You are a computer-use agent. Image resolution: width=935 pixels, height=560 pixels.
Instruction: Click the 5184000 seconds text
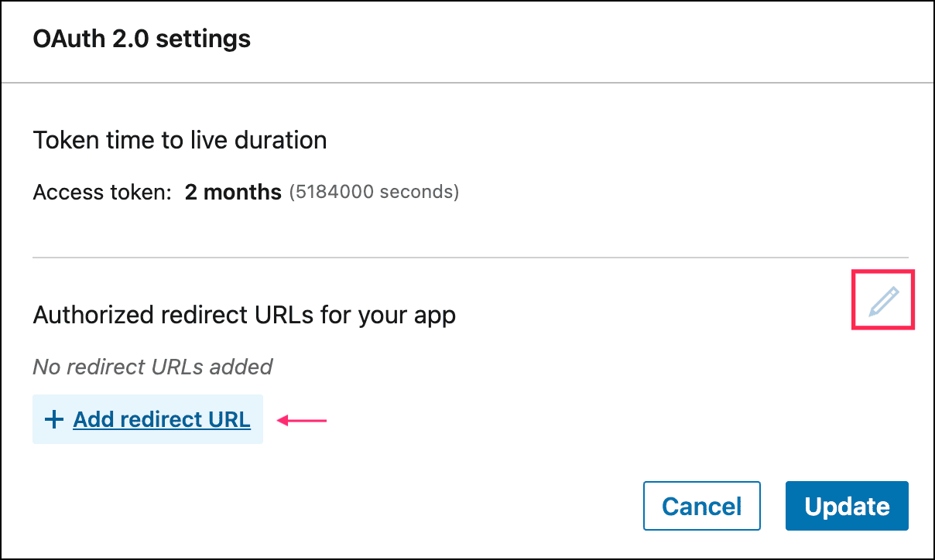(374, 192)
